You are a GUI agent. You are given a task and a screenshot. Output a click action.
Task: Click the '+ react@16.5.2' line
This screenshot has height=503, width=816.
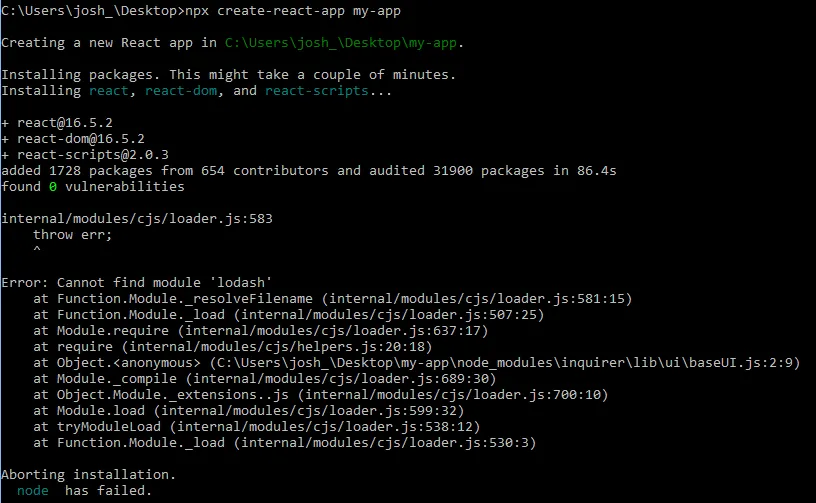coord(57,123)
